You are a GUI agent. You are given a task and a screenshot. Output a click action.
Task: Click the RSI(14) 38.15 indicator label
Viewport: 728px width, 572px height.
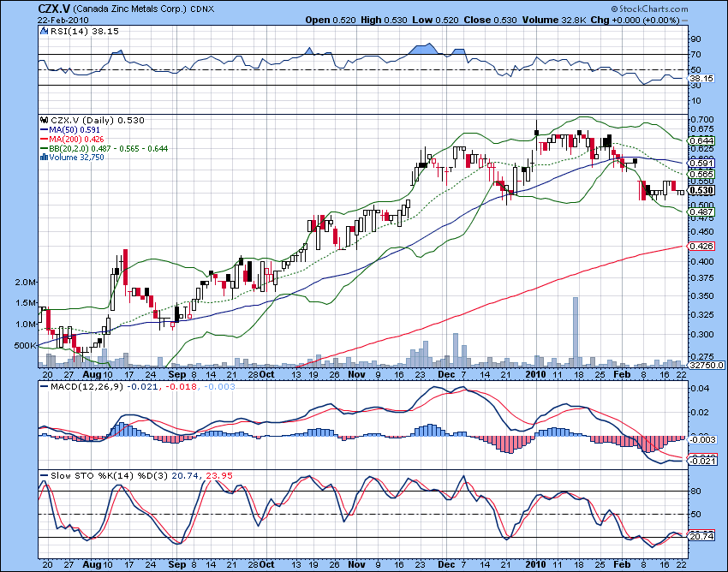84,31
